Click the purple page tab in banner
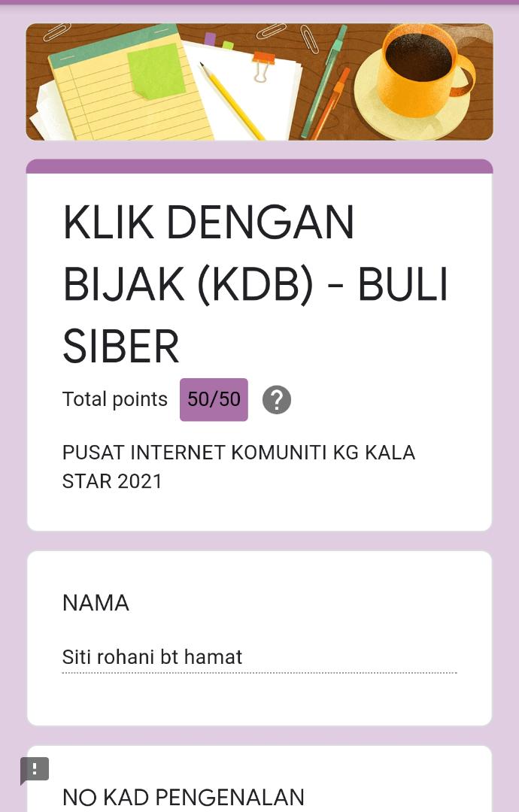This screenshot has width=519, height=812. [210, 38]
